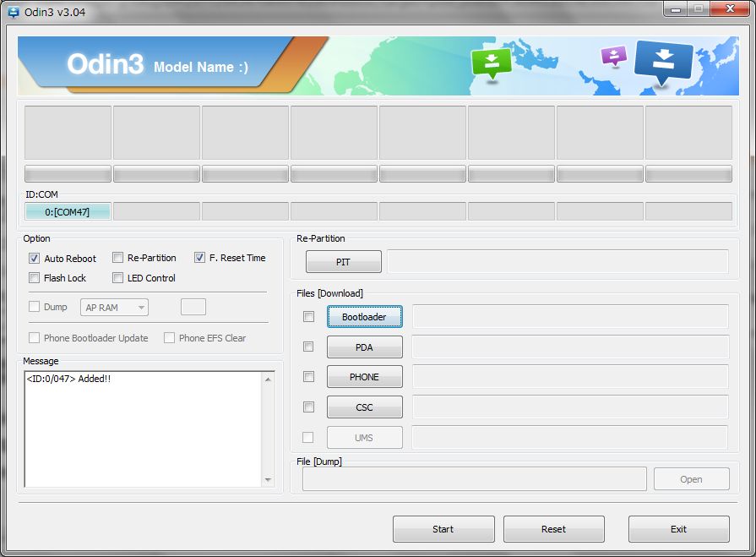Close the Odin3 window

point(731,9)
